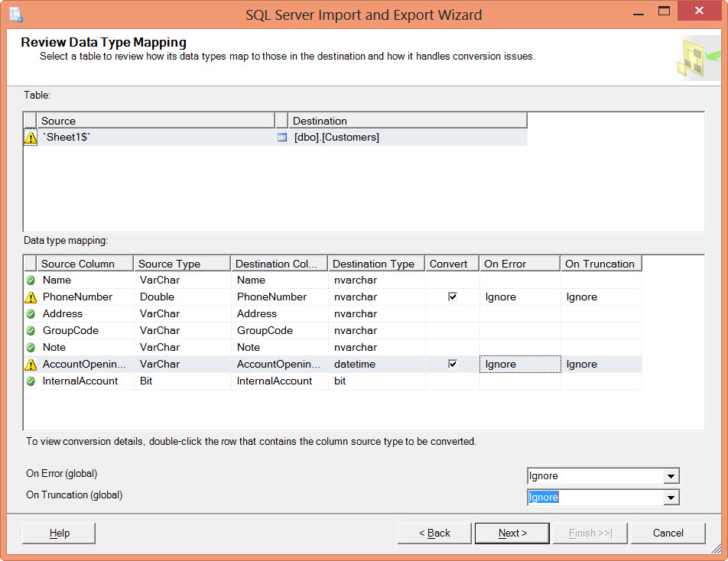Screen dimensions: 728x561
Task: Sort by the Source Column header
Action: click(85, 264)
